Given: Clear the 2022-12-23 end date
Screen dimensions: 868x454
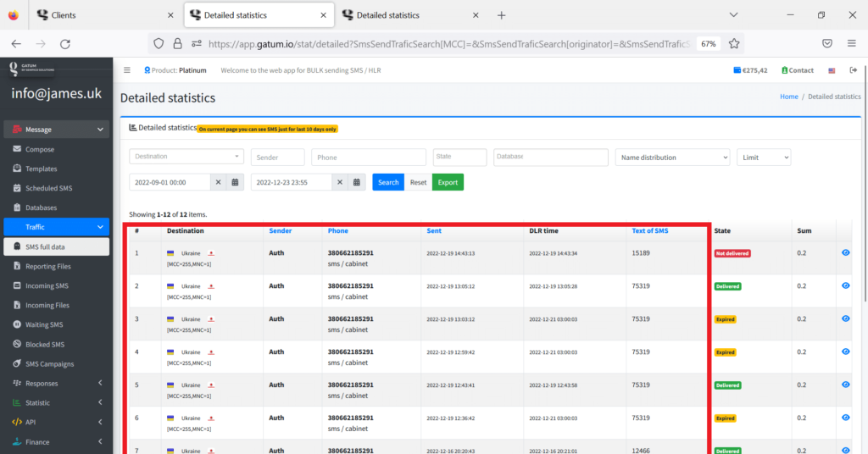Looking at the screenshot, I should pyautogui.click(x=340, y=182).
